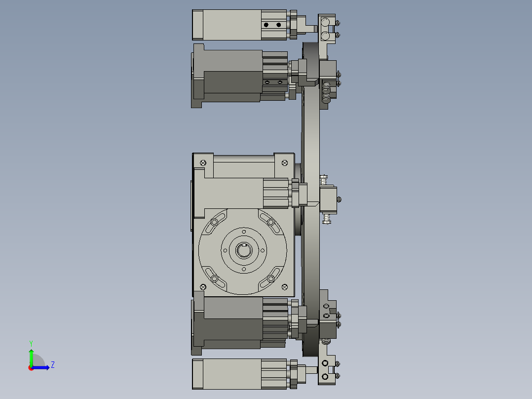Pick the tall vertical turntable plate edge
The width and height of the screenshot is (532, 399).
(311, 199)
